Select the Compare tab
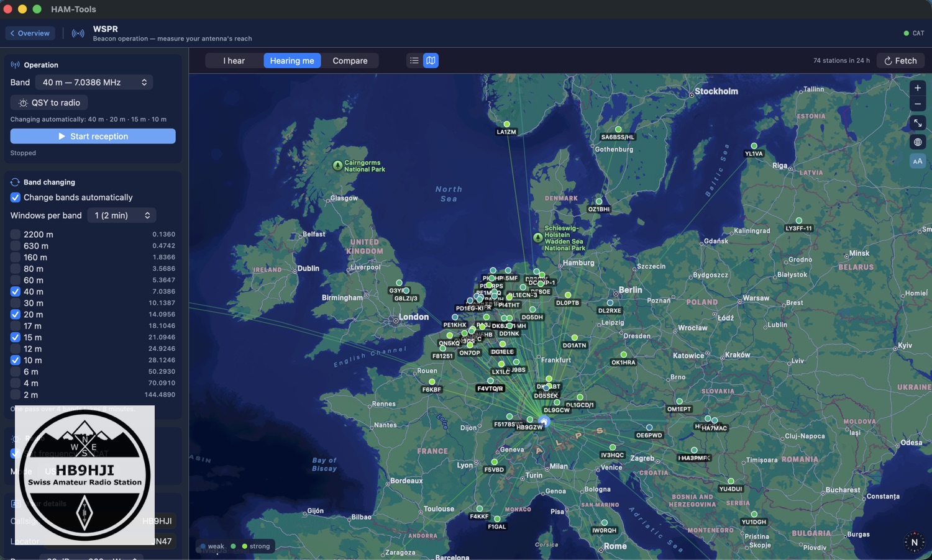932x560 pixels. 350,61
